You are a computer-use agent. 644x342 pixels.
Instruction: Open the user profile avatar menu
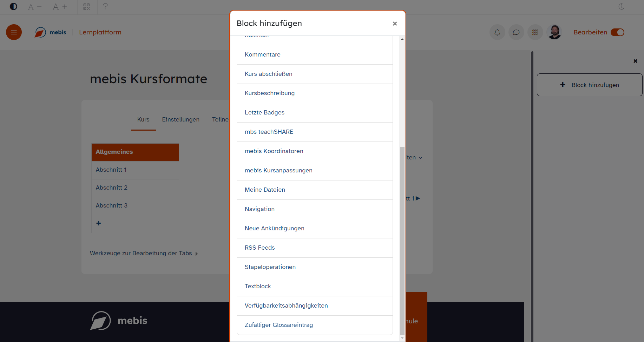[555, 32]
